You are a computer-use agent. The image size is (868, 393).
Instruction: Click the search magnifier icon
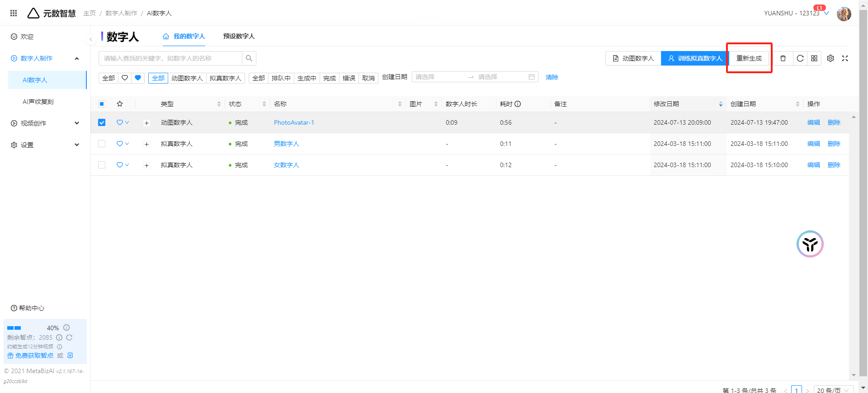click(x=249, y=58)
